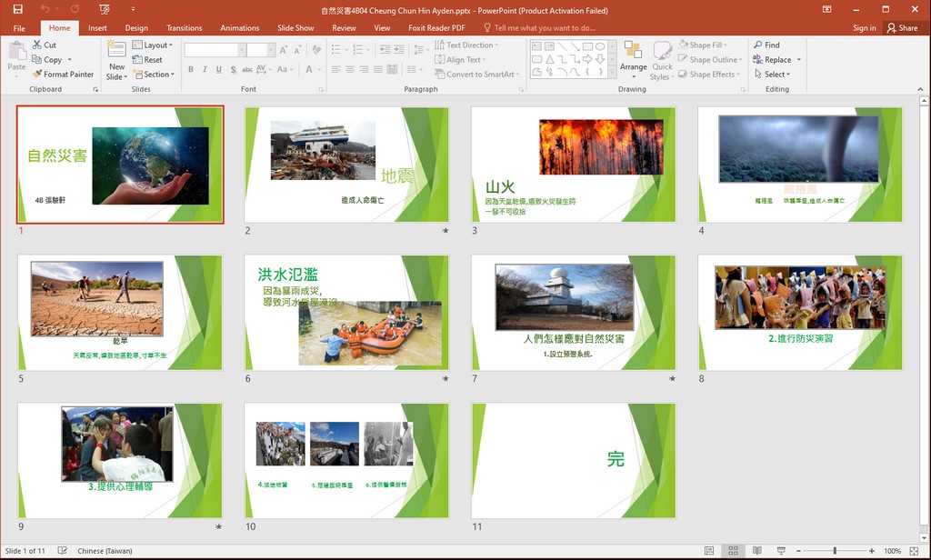This screenshot has width=931, height=560.
Task: Open the File tab
Action: [x=19, y=28]
